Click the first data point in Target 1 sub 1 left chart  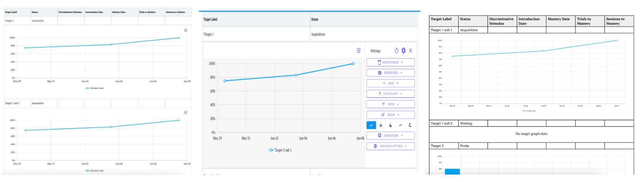coord(26,130)
